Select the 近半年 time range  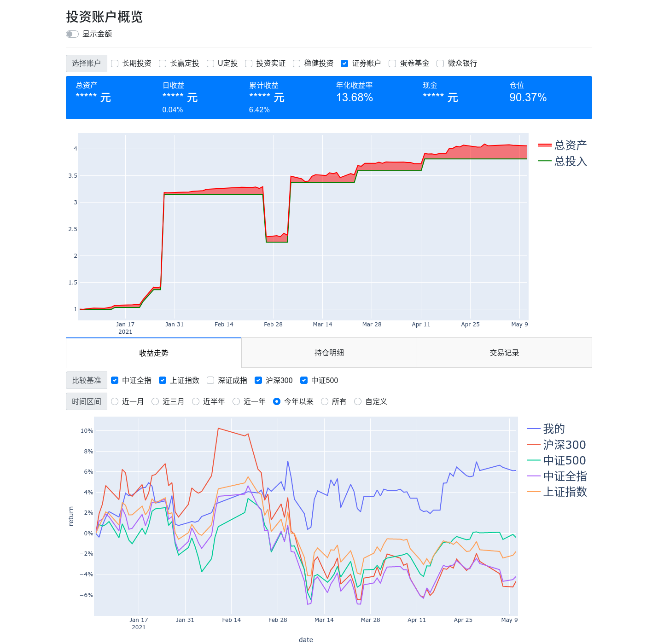point(196,401)
